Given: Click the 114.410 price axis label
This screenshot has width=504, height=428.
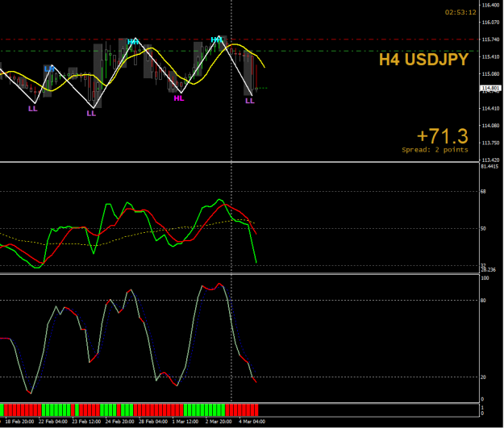Looking at the screenshot, I should pyautogui.click(x=490, y=109).
